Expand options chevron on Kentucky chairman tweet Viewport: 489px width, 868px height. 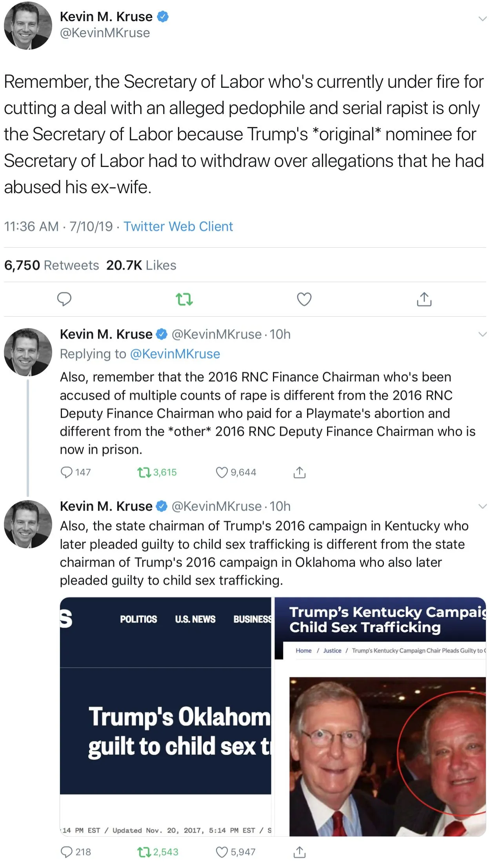coord(482,506)
